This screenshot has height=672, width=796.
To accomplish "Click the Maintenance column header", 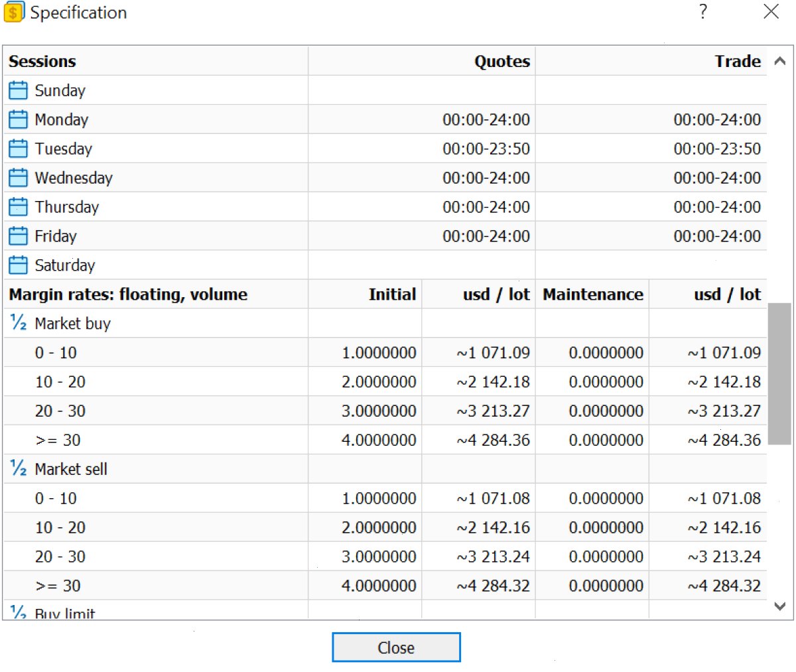I will pos(593,295).
